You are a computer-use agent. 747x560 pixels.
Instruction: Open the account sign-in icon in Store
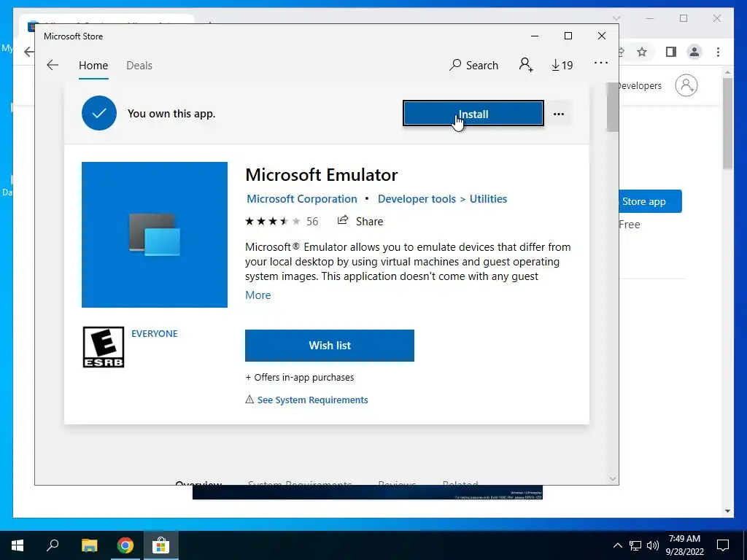526,65
